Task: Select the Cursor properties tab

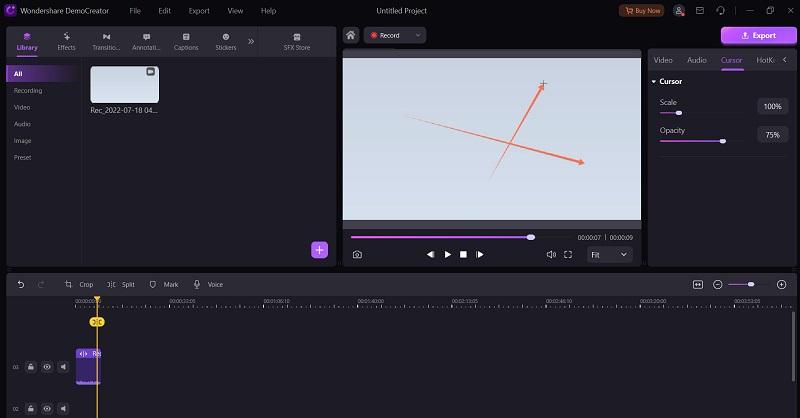Action: click(732, 60)
